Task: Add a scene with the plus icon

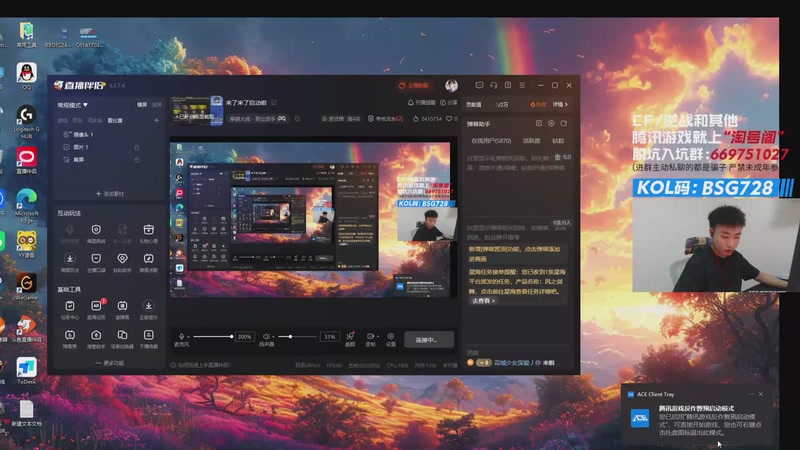Action: click(x=156, y=120)
